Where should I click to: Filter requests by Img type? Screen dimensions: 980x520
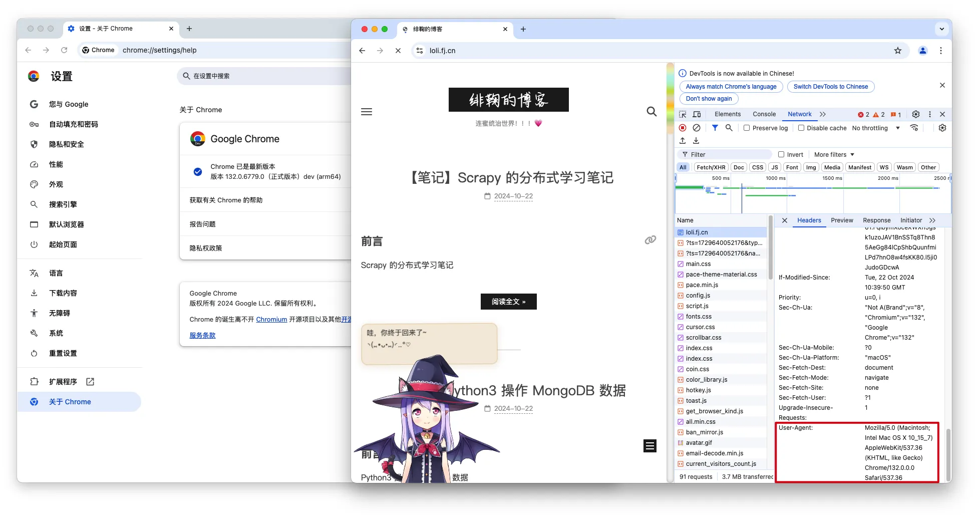[x=811, y=167]
